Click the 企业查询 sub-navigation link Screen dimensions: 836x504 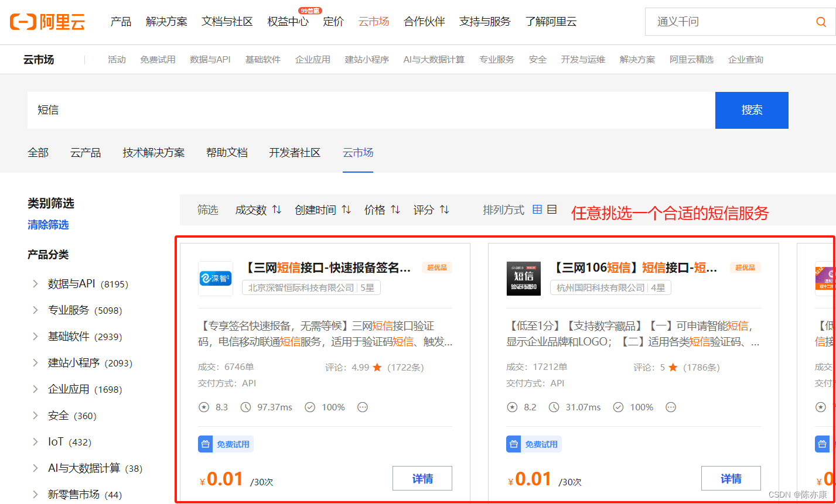point(746,59)
